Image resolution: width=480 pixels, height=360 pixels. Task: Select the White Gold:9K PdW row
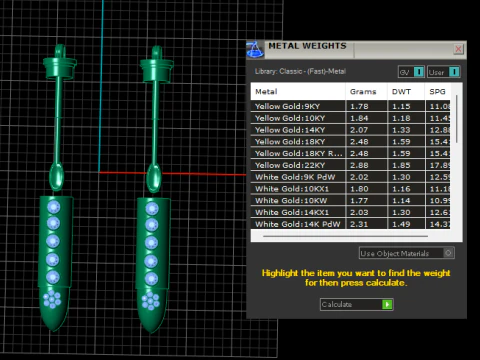[x=350, y=177]
